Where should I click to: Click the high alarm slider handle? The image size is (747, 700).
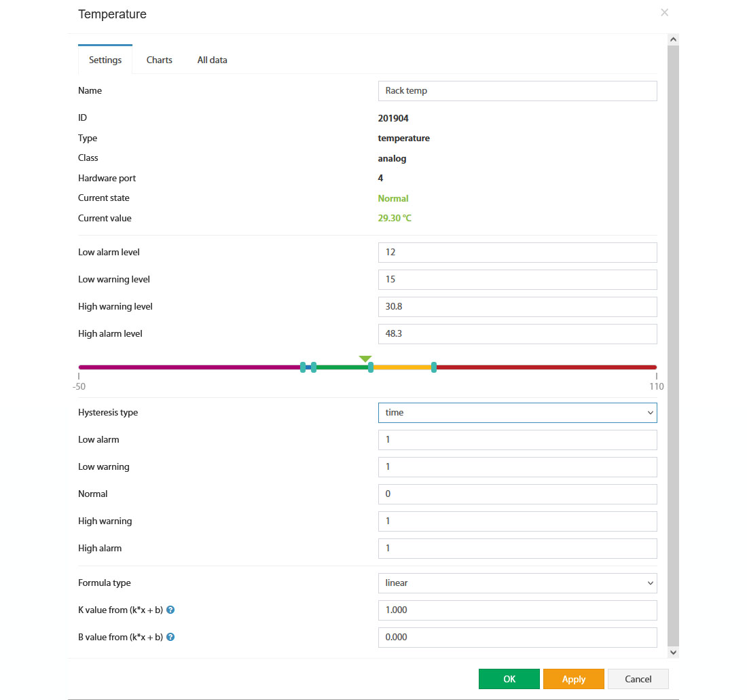click(x=434, y=367)
